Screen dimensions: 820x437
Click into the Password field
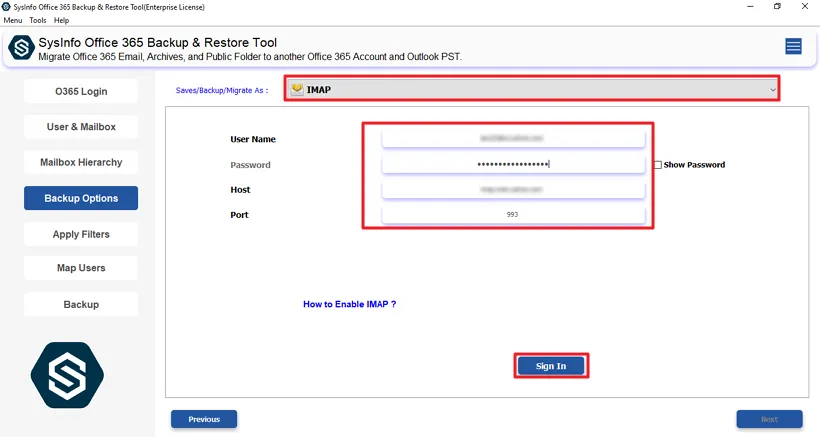pyautogui.click(x=513, y=164)
